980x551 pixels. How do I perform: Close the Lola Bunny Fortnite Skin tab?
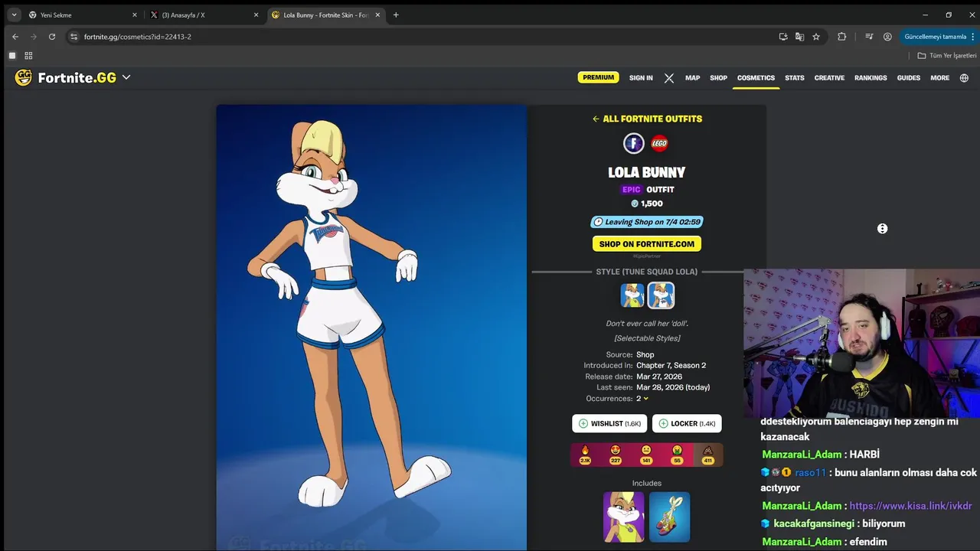point(377,15)
